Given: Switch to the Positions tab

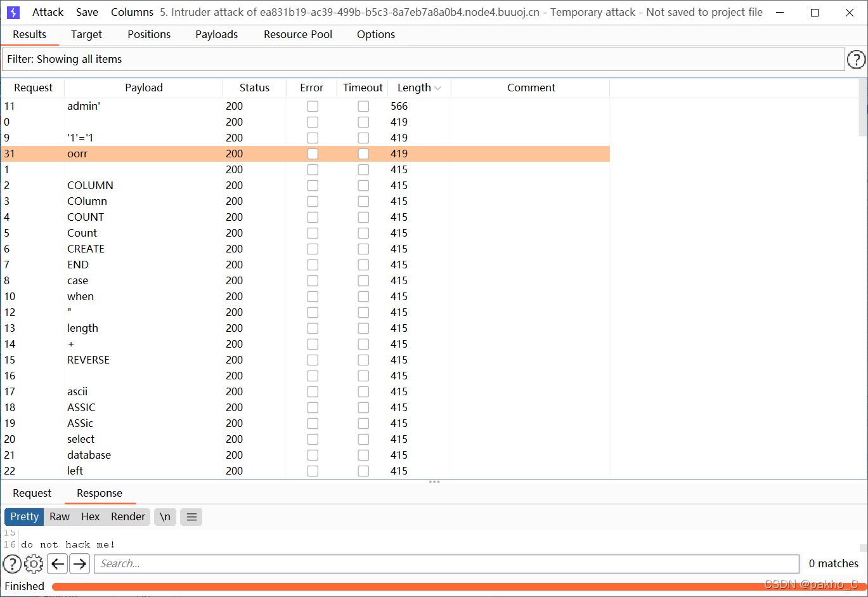Looking at the screenshot, I should [149, 34].
